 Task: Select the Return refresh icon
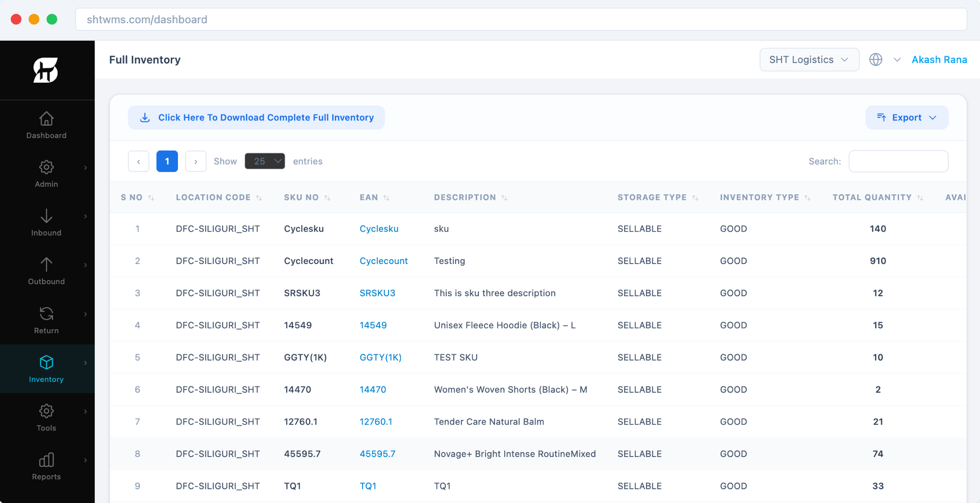(x=47, y=313)
